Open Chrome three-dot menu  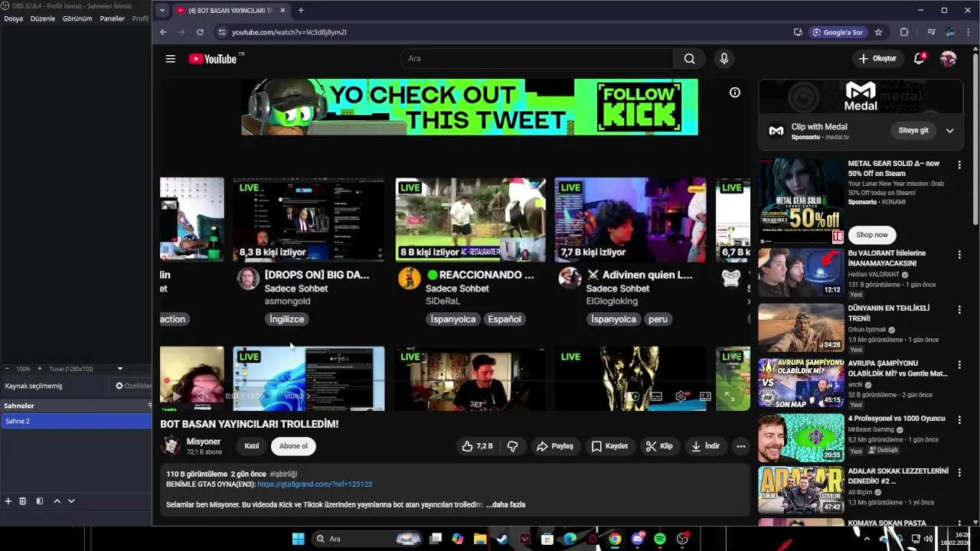[x=969, y=32]
